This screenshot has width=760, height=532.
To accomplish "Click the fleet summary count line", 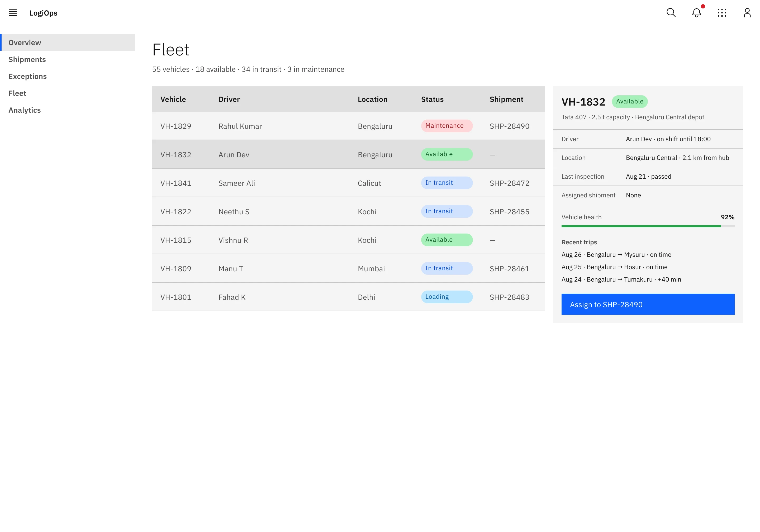I will (x=248, y=69).
